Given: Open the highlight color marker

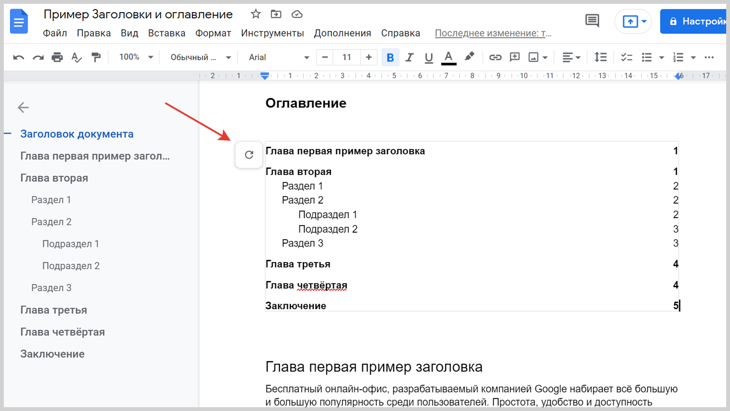Looking at the screenshot, I should [x=469, y=57].
